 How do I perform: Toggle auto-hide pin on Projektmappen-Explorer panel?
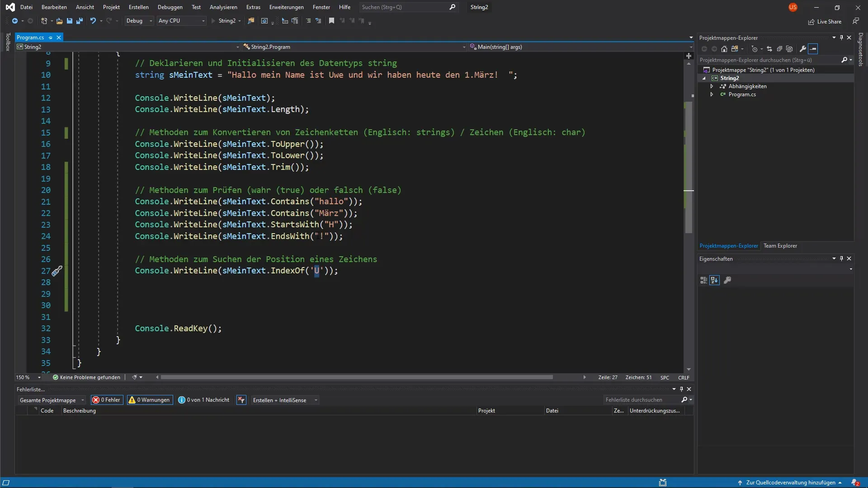(841, 38)
